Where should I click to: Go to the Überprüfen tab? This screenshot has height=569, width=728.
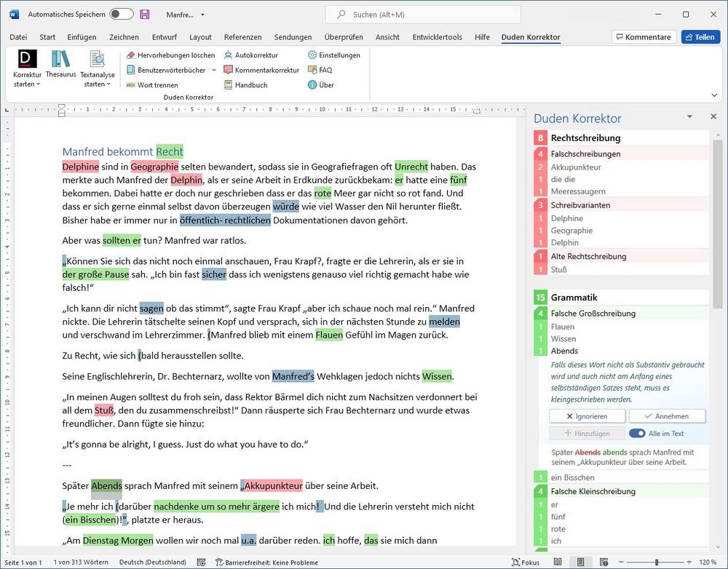[x=344, y=37]
